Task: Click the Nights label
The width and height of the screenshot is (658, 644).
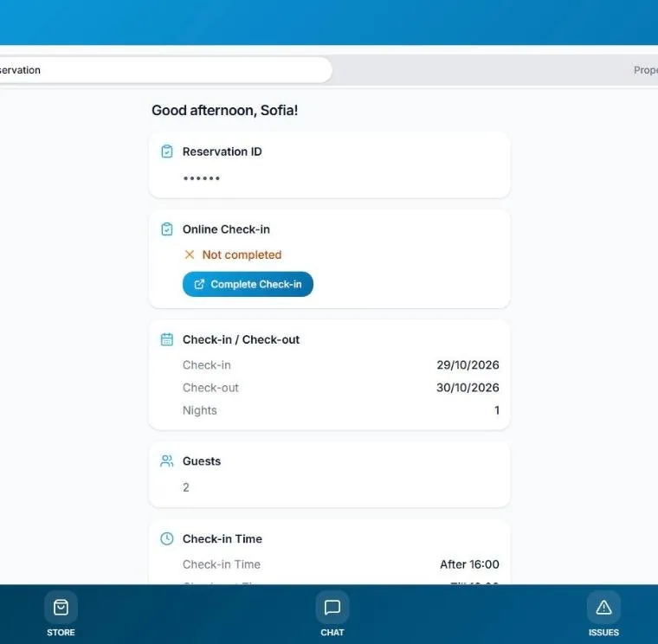Action: 200,410
